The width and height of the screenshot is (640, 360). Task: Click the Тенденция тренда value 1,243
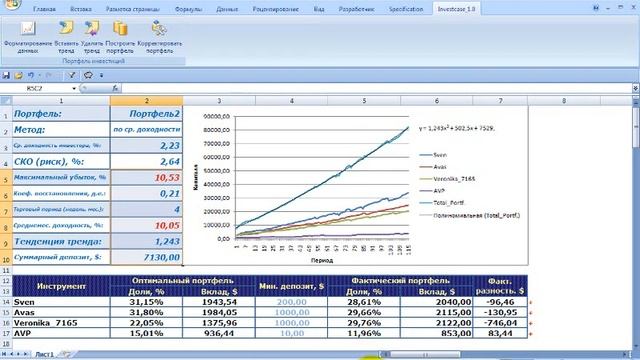147,241
